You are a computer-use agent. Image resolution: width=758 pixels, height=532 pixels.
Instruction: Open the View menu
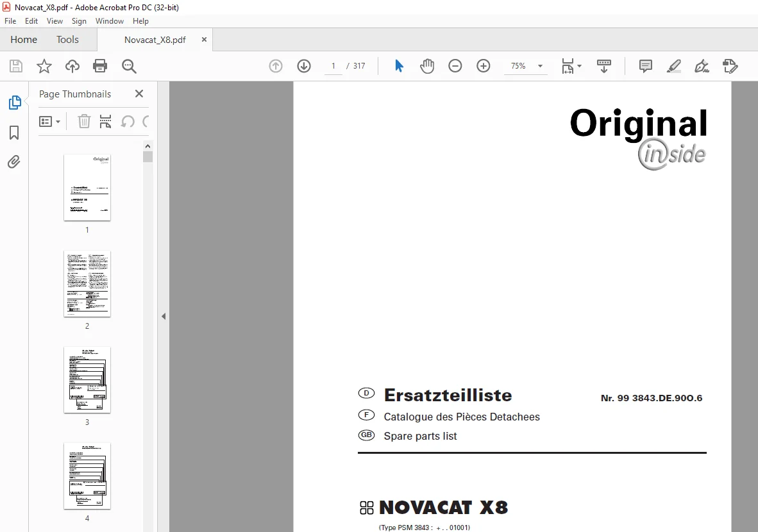[x=55, y=21]
